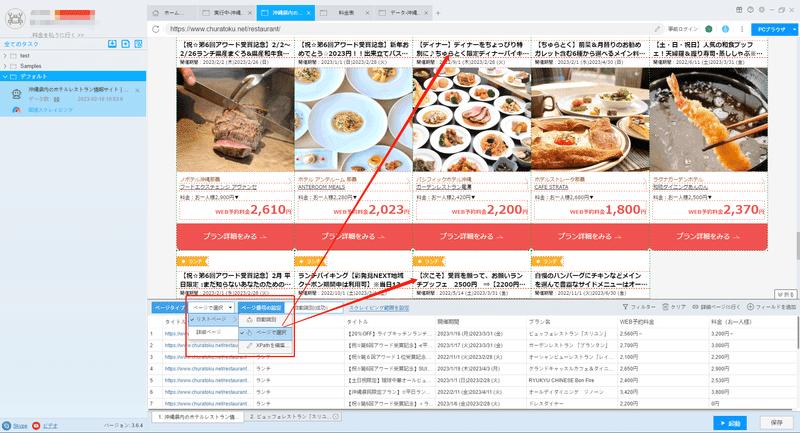
Task: Click the home icon tab
Action: coord(156,13)
